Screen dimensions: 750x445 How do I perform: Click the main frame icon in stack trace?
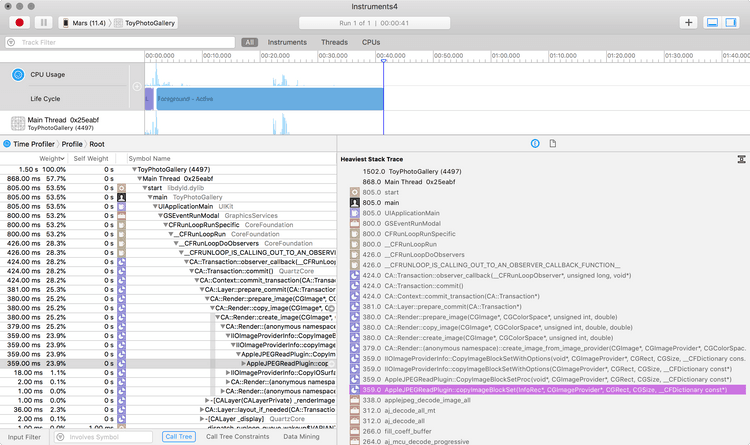point(355,203)
